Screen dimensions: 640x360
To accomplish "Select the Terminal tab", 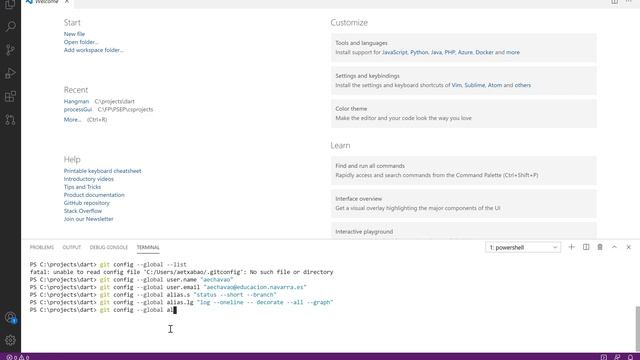I will point(148,247).
